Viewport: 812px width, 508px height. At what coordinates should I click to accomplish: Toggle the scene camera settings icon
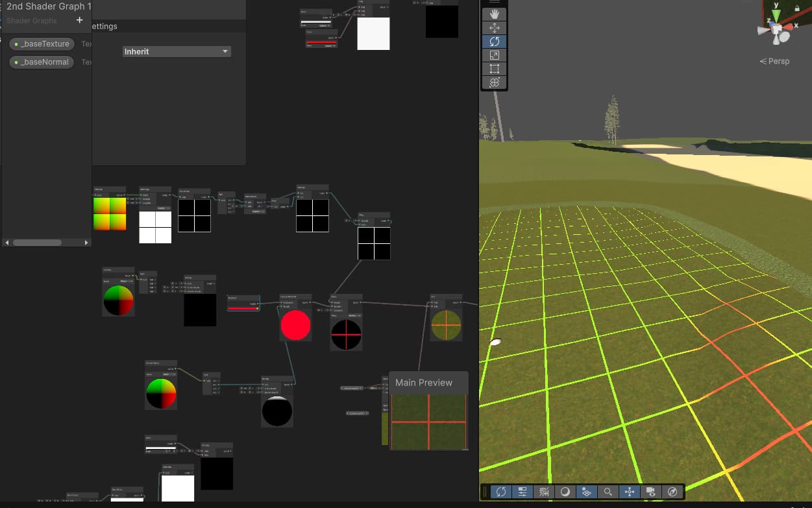[650, 492]
